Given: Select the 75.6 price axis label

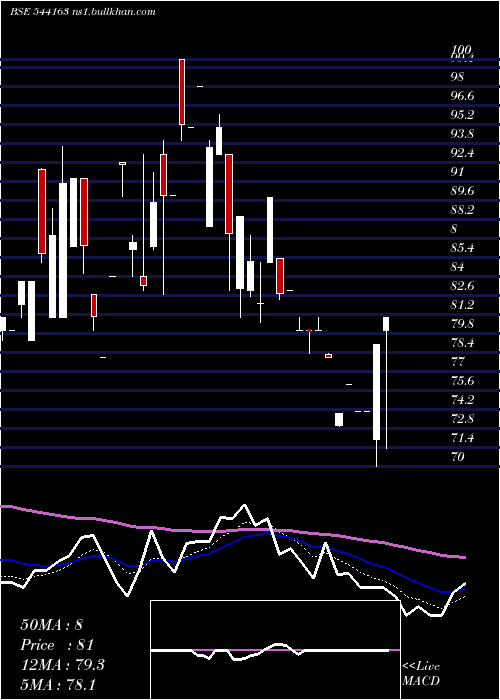Looking at the screenshot, I should pos(462,381).
